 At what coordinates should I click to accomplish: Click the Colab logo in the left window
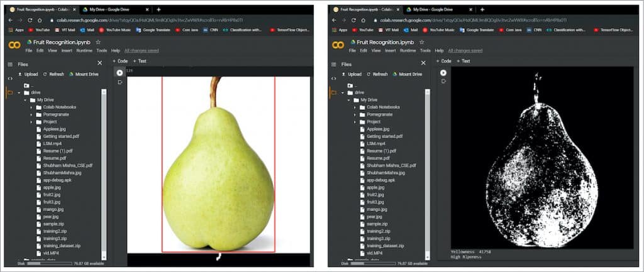point(14,45)
